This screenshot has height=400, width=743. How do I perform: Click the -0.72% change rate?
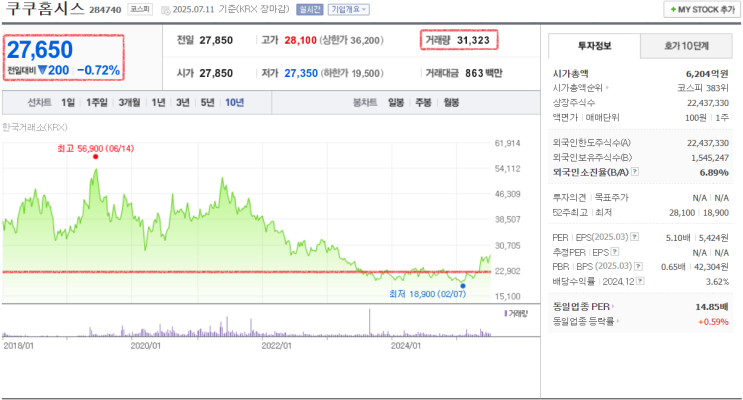coord(99,70)
